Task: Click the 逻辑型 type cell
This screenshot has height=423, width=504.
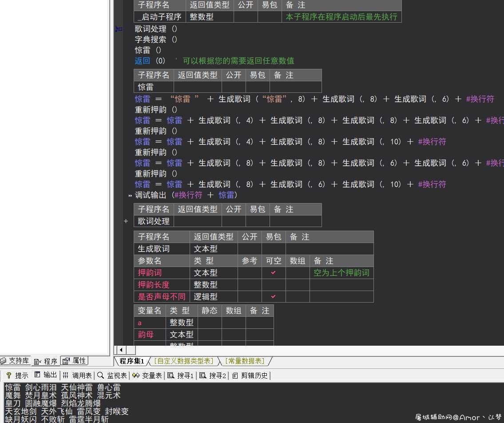Action: (x=214, y=296)
